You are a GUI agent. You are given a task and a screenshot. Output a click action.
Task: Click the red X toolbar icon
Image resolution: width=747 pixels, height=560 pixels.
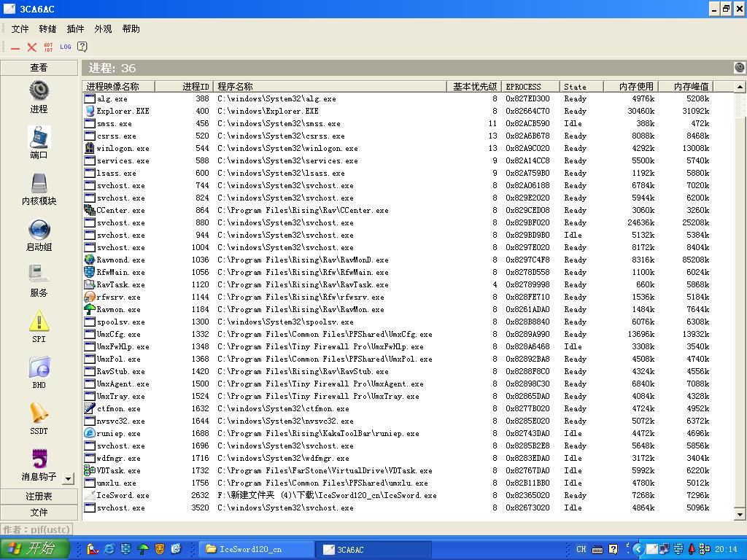[x=31, y=47]
